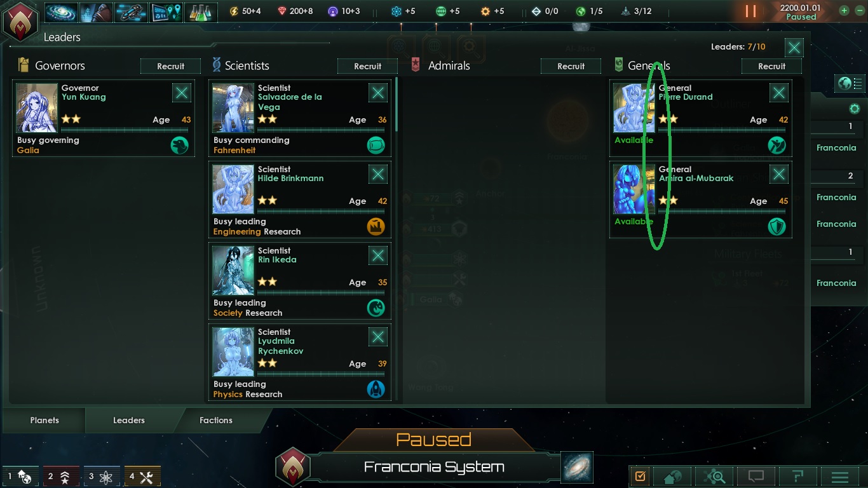Click Amira al-Mubarak's shield trait icon
The width and height of the screenshot is (868, 488).
click(776, 226)
